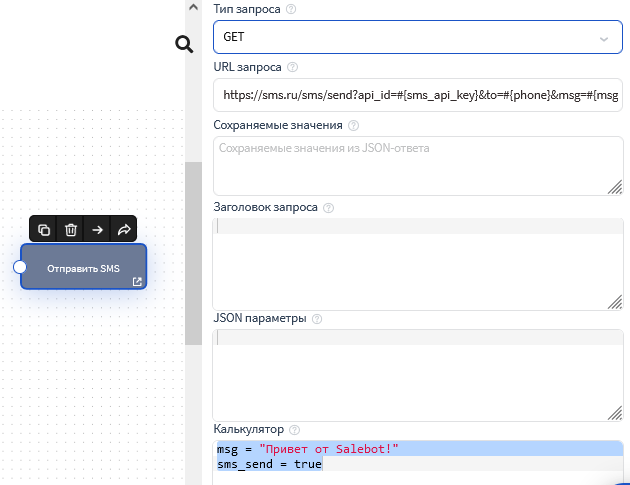
Task: Click the Заголовок запроса editor area
Action: (x=418, y=264)
